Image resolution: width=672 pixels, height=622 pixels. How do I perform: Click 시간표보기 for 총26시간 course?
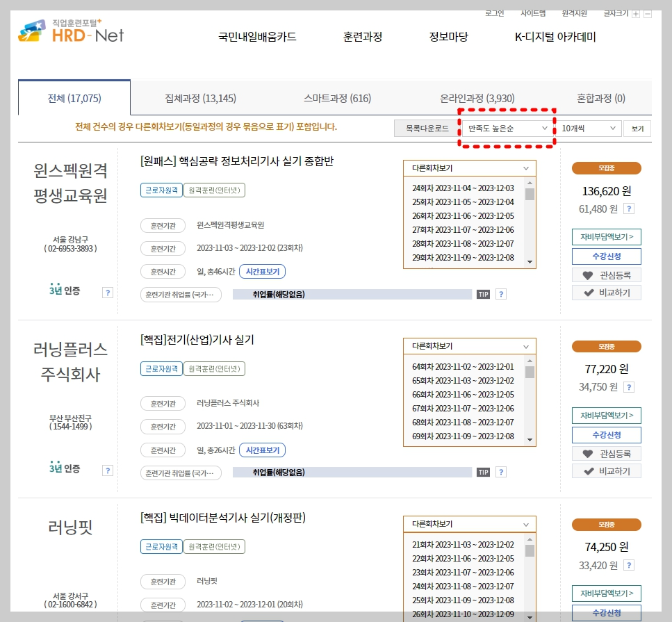click(262, 450)
